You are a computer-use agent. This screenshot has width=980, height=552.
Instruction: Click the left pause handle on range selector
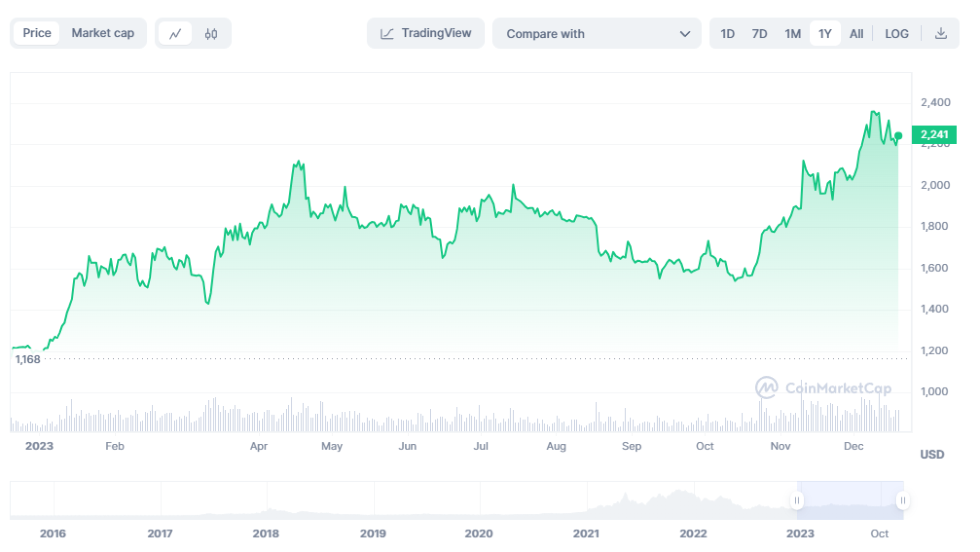coord(797,501)
